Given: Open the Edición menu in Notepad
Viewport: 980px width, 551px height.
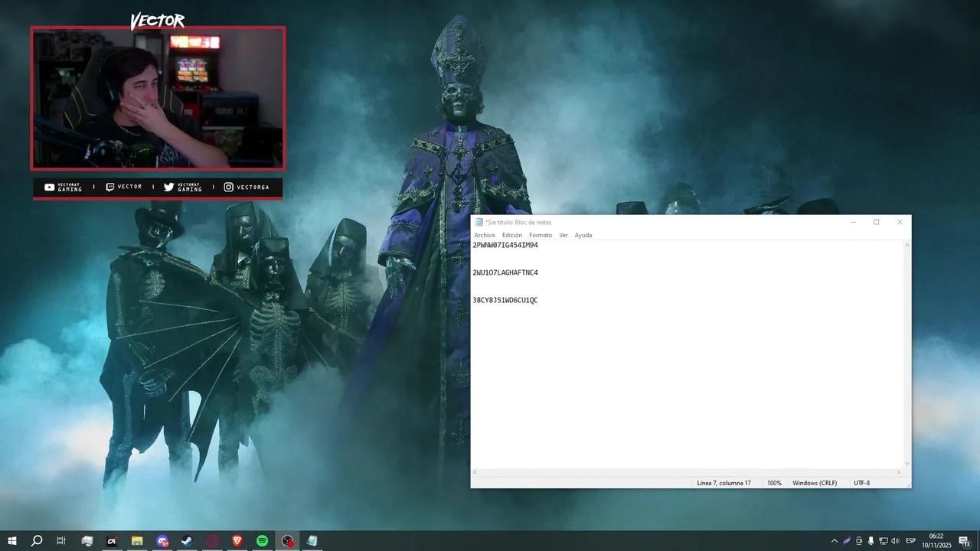Looking at the screenshot, I should pos(512,235).
